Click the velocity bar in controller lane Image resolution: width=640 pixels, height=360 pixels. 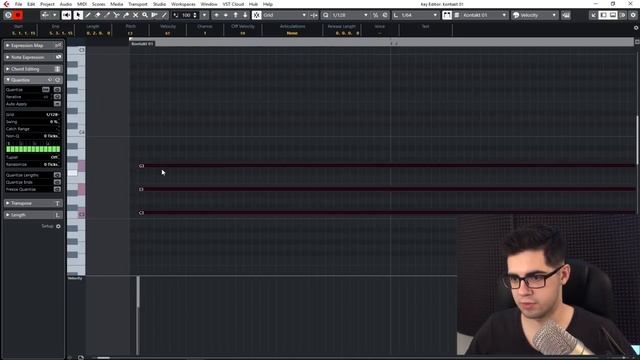point(138,315)
